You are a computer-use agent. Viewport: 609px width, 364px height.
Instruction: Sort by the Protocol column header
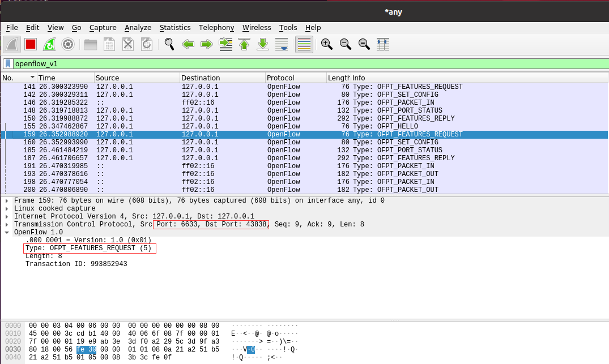tap(296, 78)
